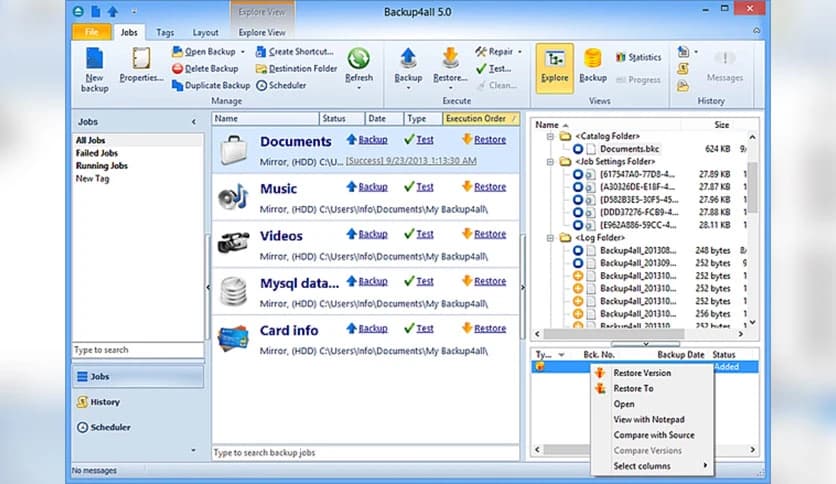
Task: Open the Destination Folder
Action: (296, 69)
